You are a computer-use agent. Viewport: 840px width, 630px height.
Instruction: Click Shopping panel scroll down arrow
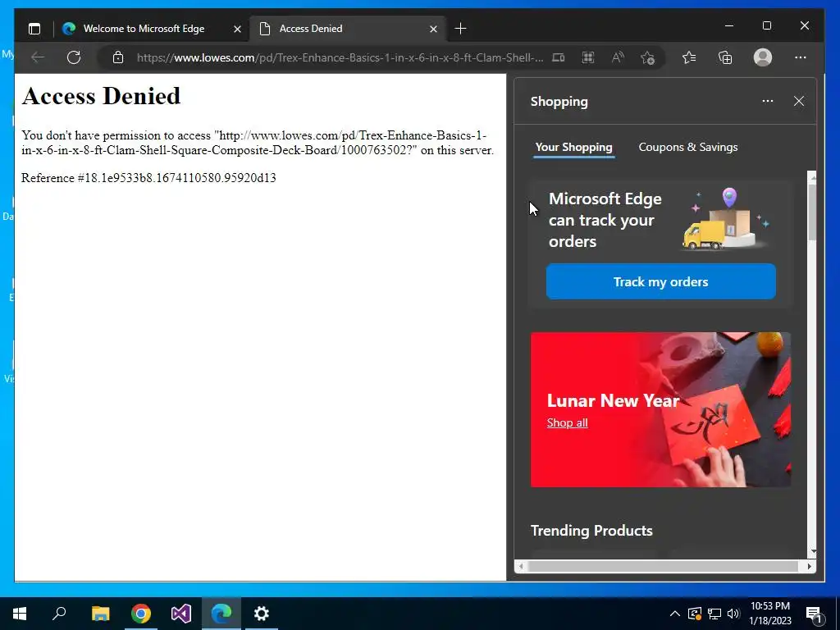pyautogui.click(x=813, y=552)
